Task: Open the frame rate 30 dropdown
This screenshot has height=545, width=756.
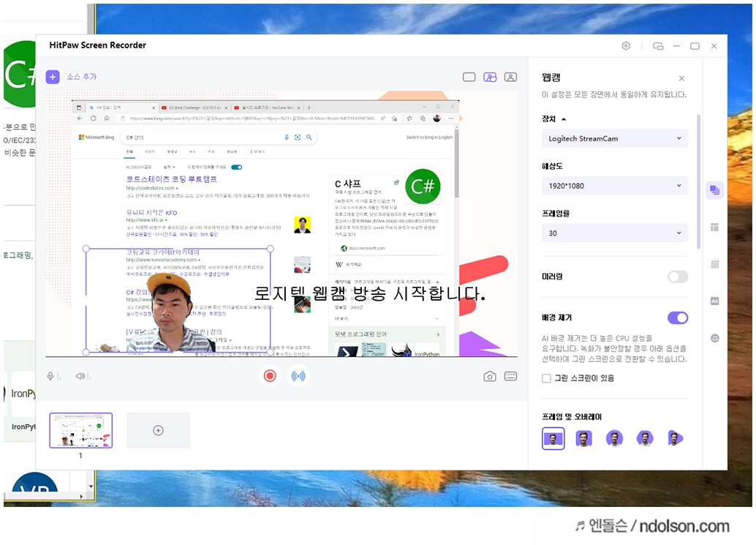Action: click(615, 233)
